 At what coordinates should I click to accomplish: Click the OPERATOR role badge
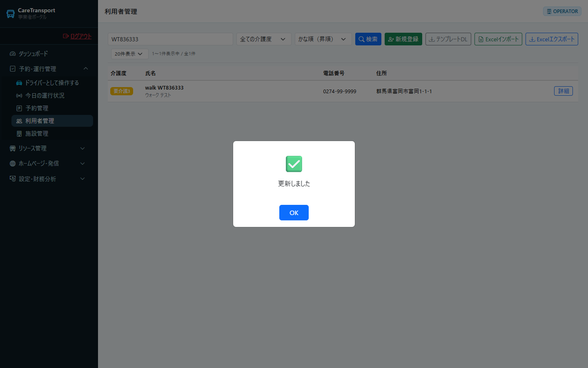(562, 11)
